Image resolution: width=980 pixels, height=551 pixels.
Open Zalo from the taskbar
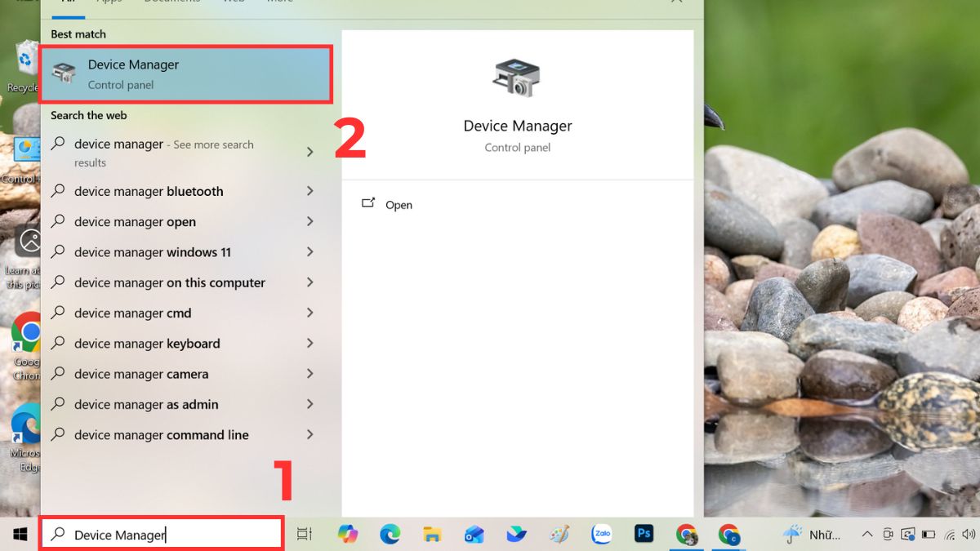[x=602, y=535]
